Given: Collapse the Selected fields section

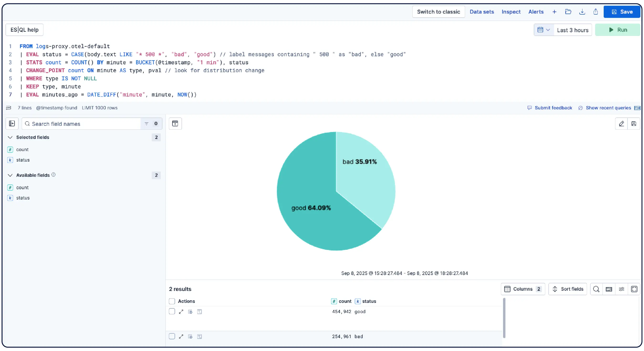Looking at the screenshot, I should (x=10, y=137).
